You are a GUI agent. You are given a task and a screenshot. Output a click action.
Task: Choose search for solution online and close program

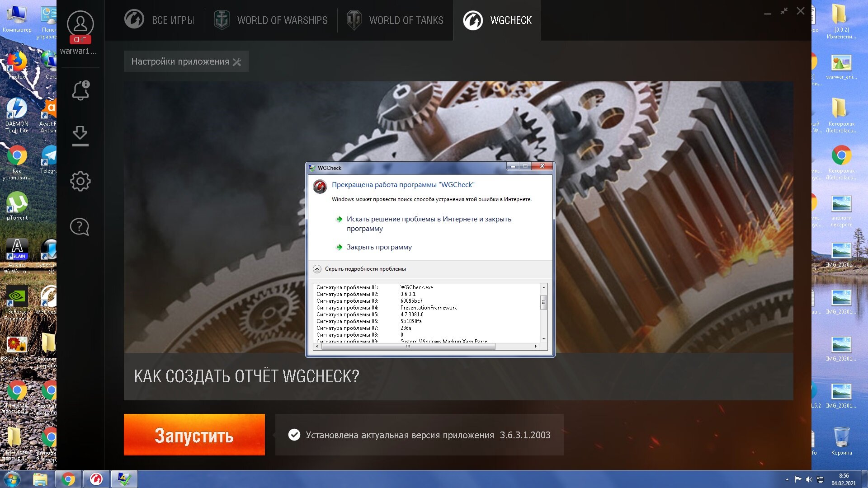429,224
